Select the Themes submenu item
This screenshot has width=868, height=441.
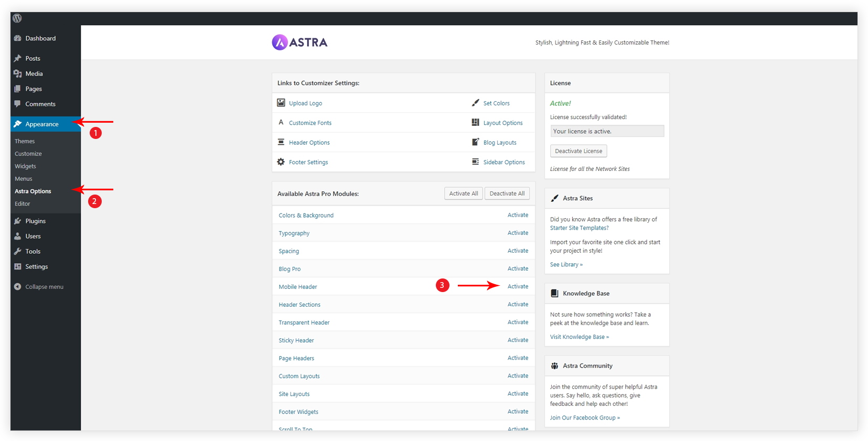(25, 141)
